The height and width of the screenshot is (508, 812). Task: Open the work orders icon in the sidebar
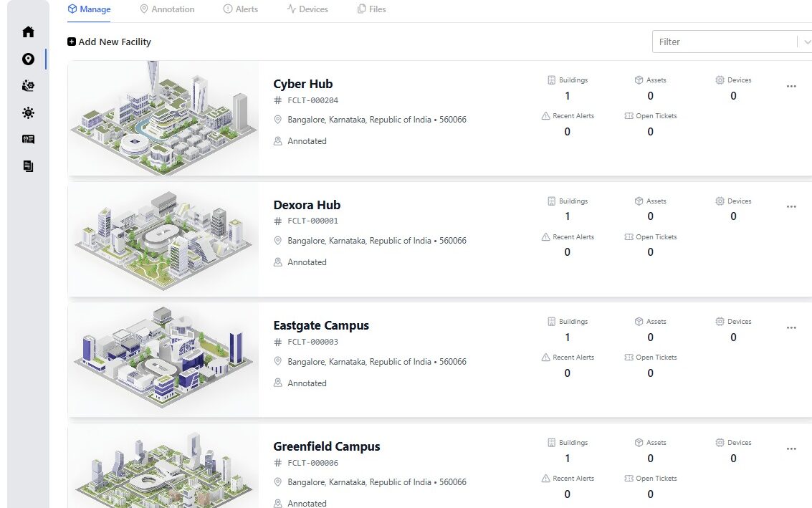pos(28,139)
